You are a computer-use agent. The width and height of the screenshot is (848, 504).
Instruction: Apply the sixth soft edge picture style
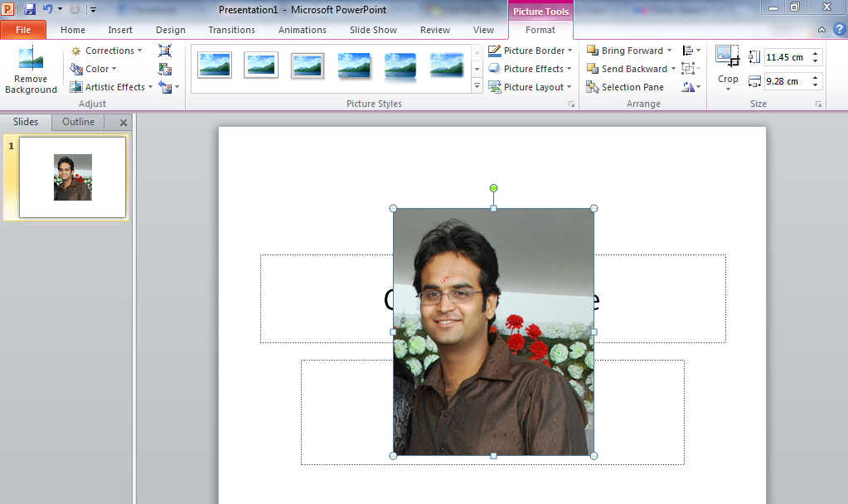[x=447, y=65]
